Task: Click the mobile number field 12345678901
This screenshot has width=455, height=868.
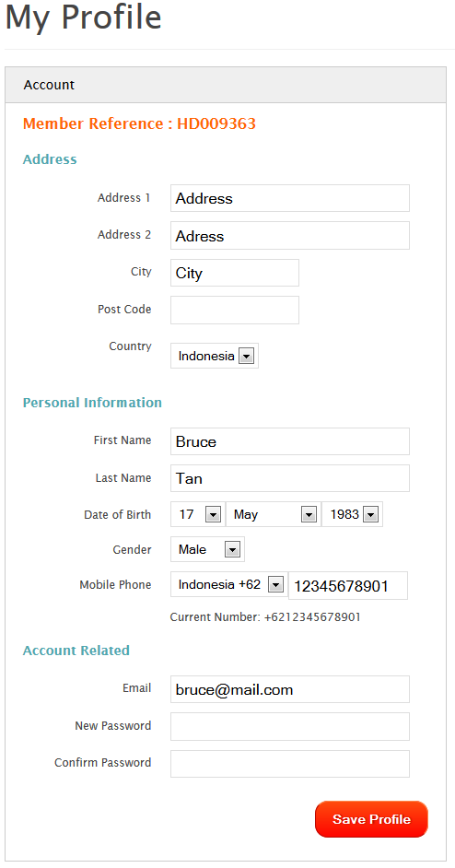Action: point(348,586)
